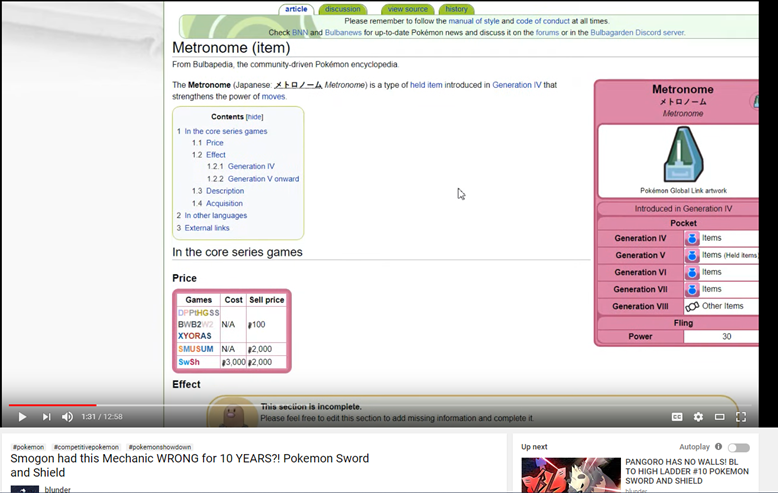Select the XYORAS games text
The image size is (778, 493).
click(194, 336)
